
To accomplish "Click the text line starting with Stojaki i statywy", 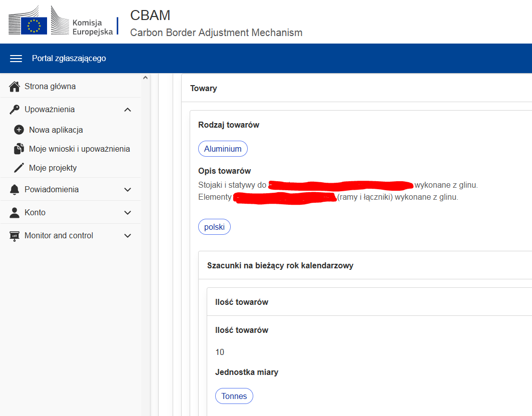I will tap(338, 185).
